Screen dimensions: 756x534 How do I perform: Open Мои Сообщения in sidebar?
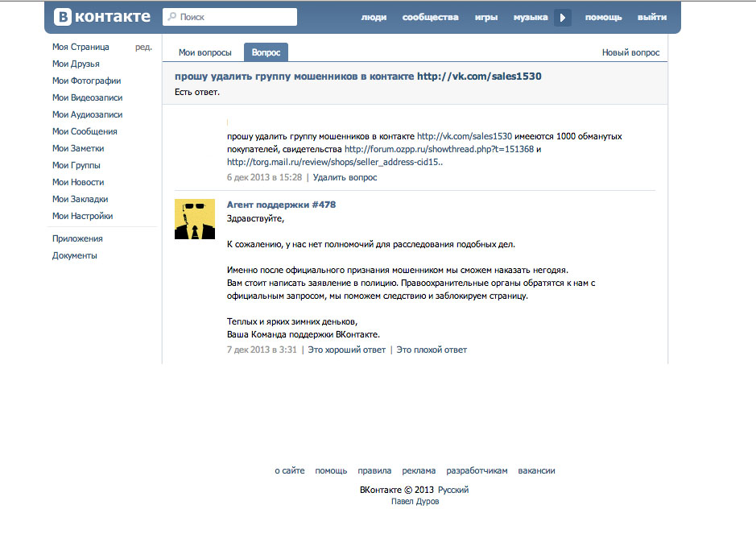tap(85, 131)
